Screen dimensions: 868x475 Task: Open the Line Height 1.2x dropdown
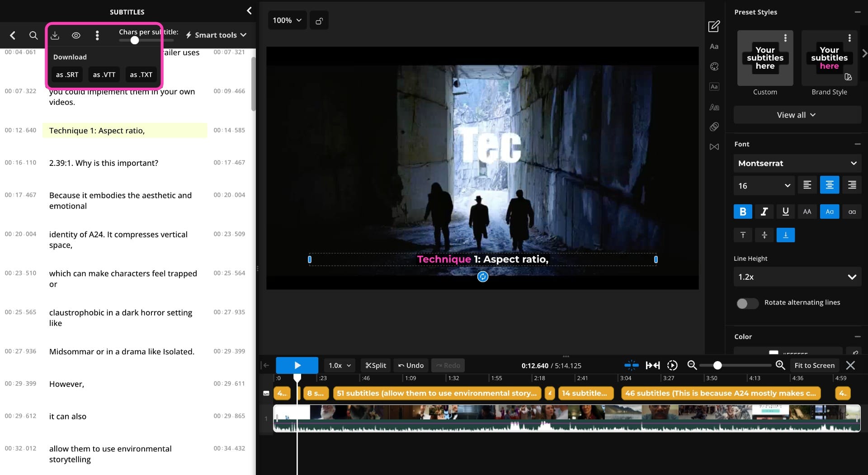797,277
